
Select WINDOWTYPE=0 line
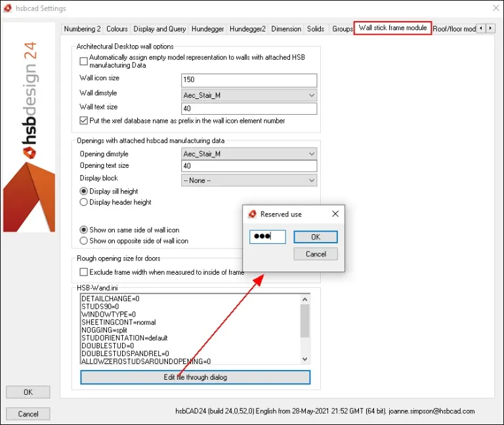[109, 314]
